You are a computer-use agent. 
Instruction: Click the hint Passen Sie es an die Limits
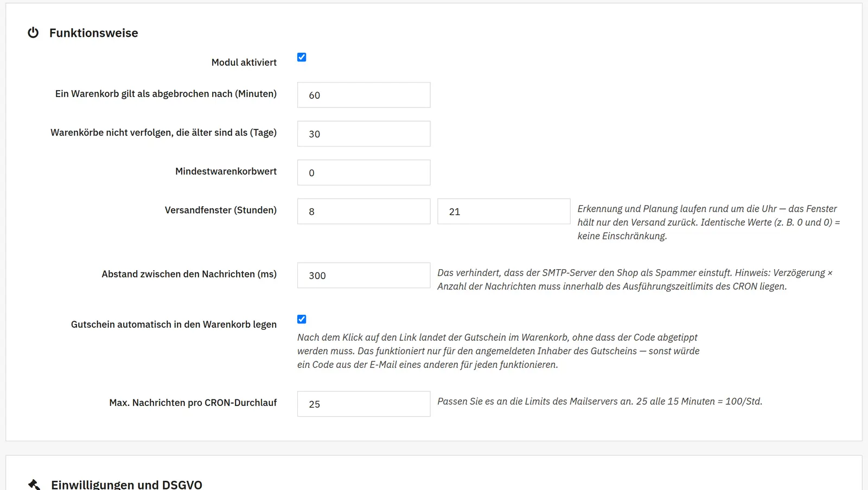point(600,402)
